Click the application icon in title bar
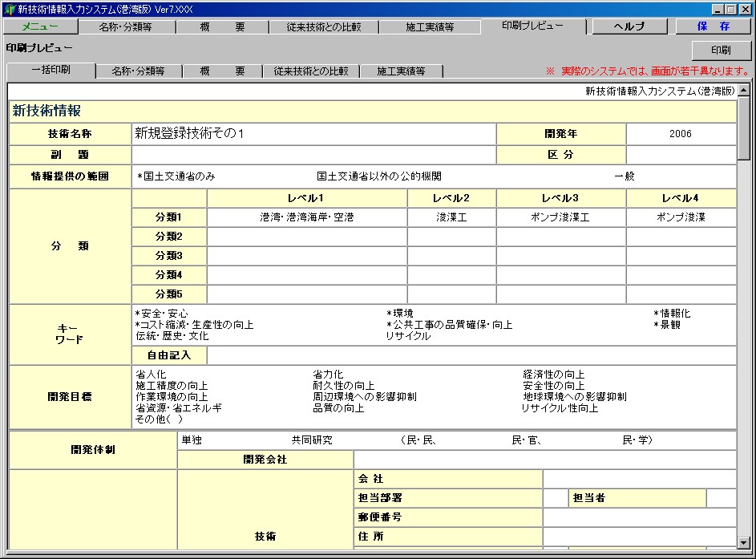The height and width of the screenshot is (559, 756). click(x=9, y=9)
